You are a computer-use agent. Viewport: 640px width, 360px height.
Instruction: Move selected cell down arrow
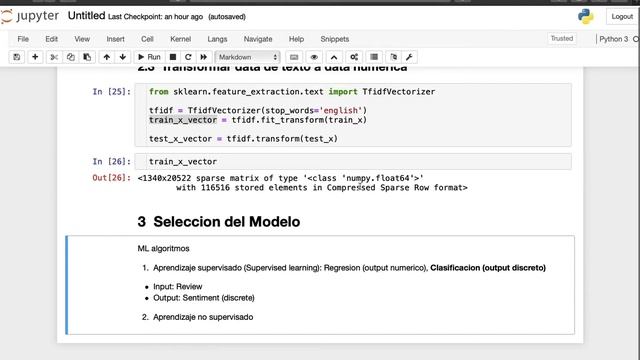(122, 57)
